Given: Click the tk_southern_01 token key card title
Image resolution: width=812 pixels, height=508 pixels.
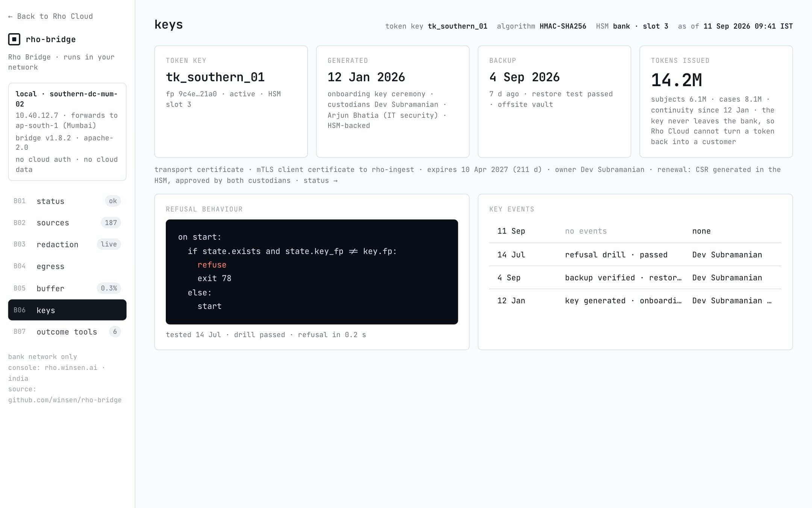Looking at the screenshot, I should tap(215, 77).
